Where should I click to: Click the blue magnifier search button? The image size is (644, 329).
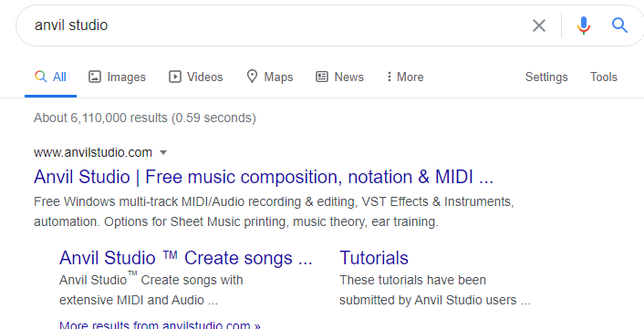pyautogui.click(x=619, y=26)
